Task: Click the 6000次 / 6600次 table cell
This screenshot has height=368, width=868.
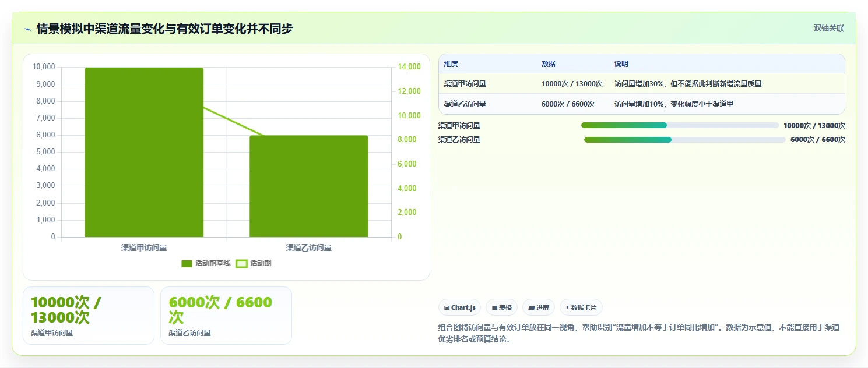Action: (x=568, y=104)
